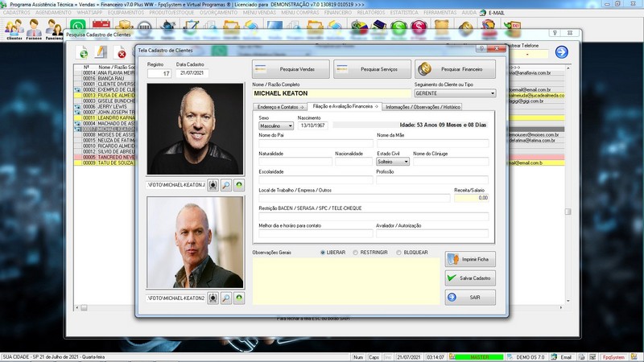Screen dimensions: 644x362
Task: Click the FpqSystem link in the status bar
Action: (613, 357)
